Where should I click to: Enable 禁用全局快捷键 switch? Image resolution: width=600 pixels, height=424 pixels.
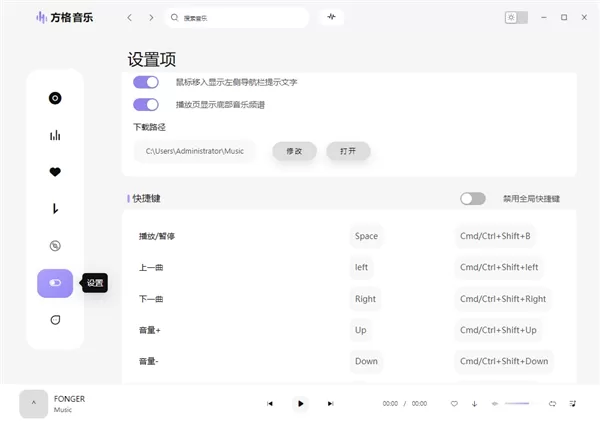click(473, 199)
